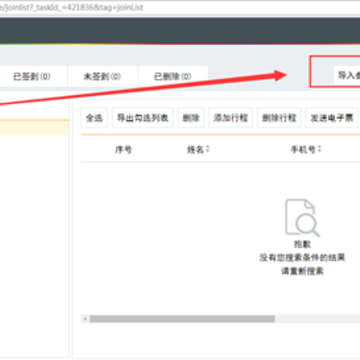Click the 全选 button
The height and width of the screenshot is (360, 360).
click(x=94, y=118)
